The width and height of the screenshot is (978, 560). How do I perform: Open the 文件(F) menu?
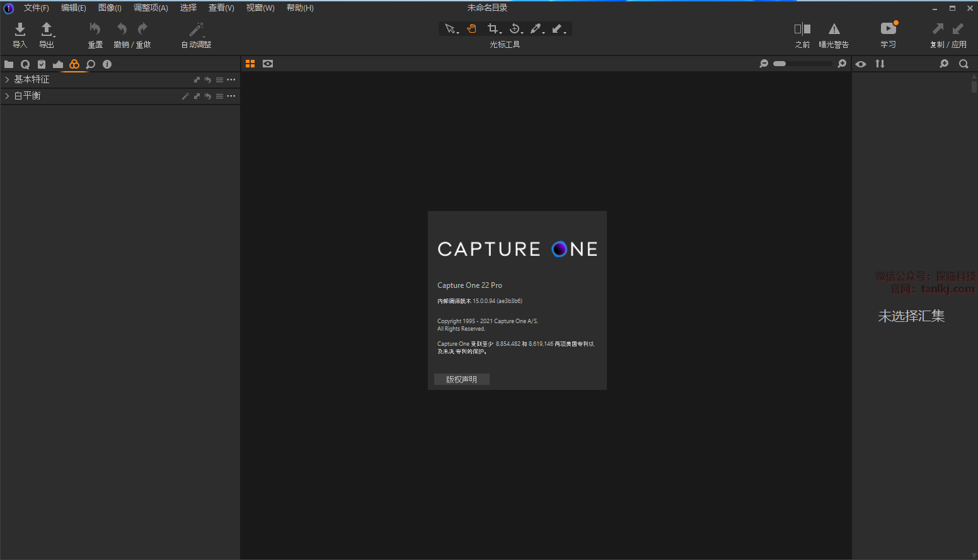point(36,8)
